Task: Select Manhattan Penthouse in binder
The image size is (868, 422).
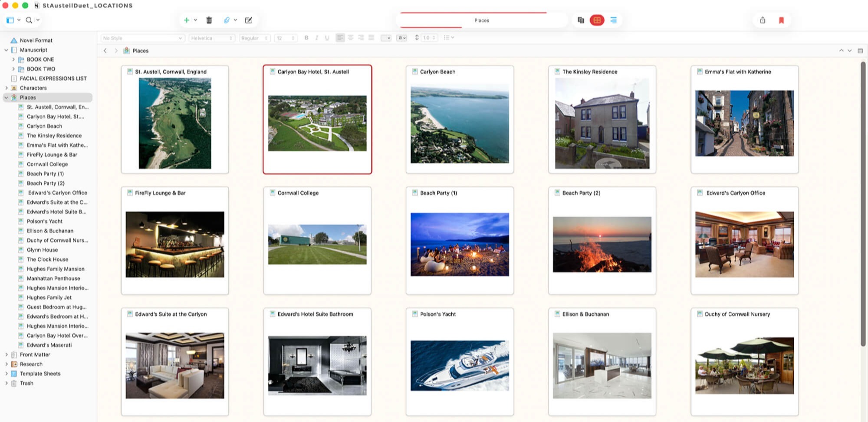Action: tap(53, 278)
